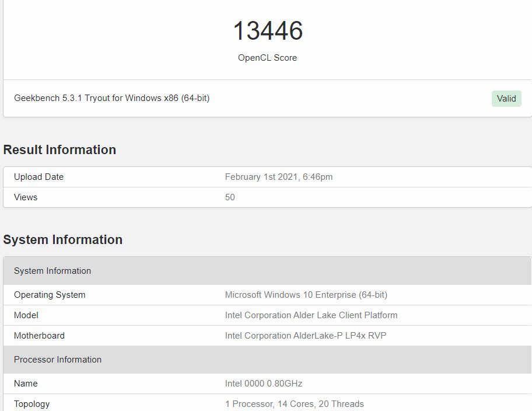Click the large System Information heading
The width and height of the screenshot is (532, 411).
pyautogui.click(x=63, y=240)
